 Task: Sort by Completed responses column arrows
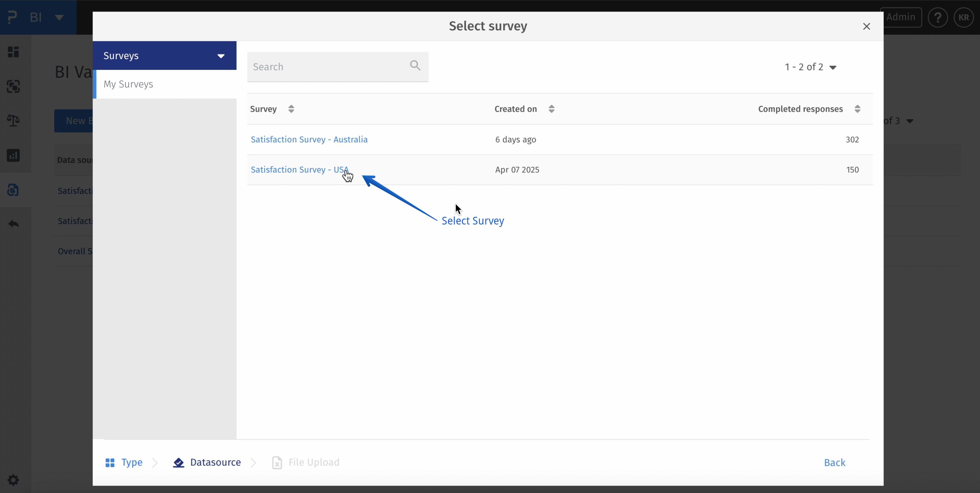point(857,109)
